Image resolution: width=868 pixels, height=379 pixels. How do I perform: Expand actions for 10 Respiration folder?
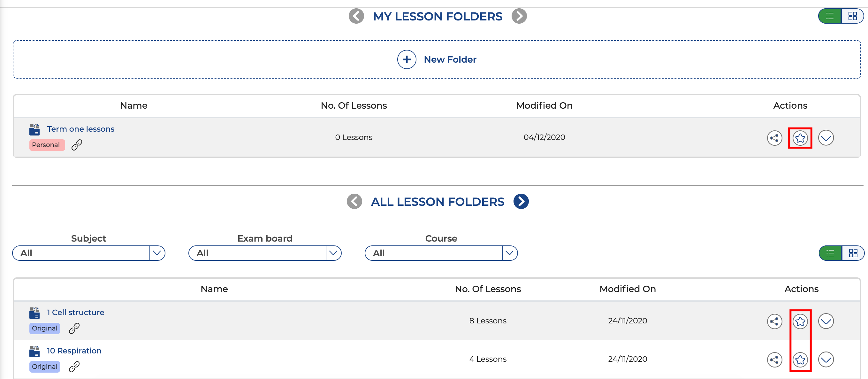point(826,360)
